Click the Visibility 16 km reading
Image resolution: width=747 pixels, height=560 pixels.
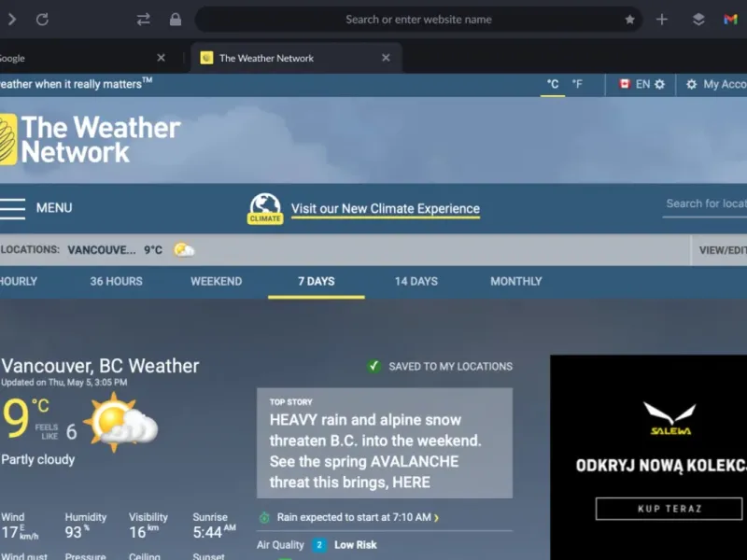(148, 525)
